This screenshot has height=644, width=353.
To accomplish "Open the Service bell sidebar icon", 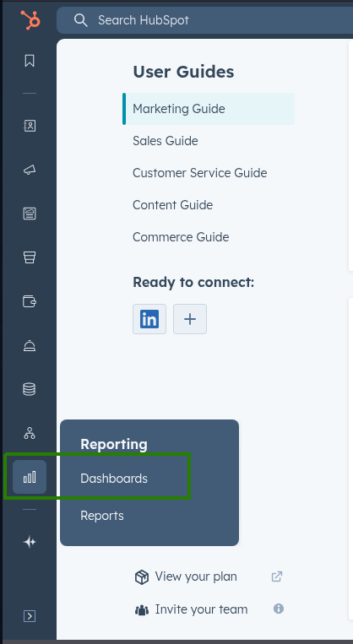I will (30, 345).
